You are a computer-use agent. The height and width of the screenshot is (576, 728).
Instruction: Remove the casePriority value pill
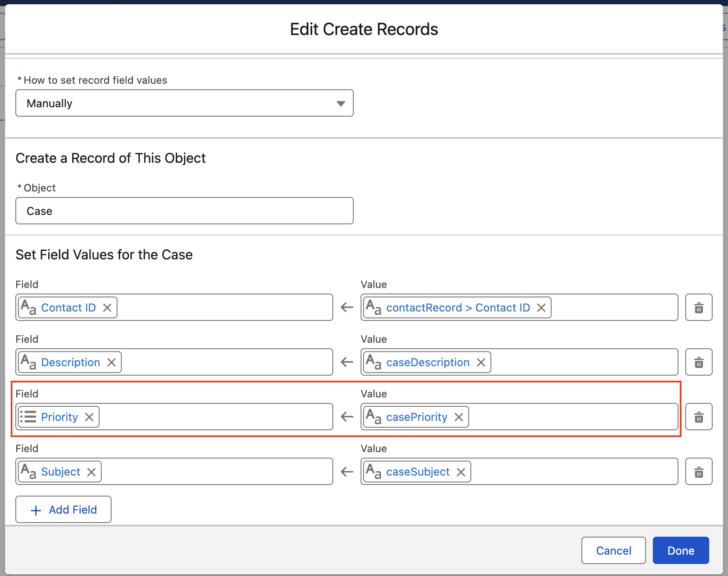[x=459, y=417]
